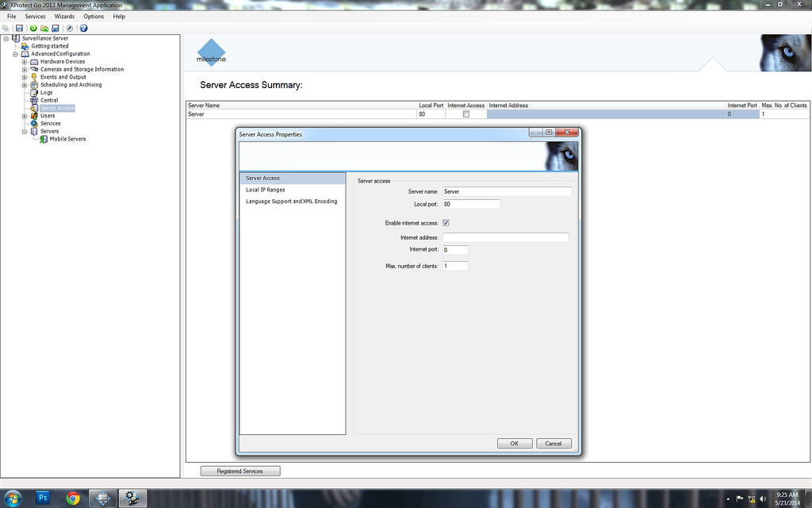Click the Action Center flag tray icon
The height and width of the screenshot is (508, 812).
pyautogui.click(x=740, y=498)
